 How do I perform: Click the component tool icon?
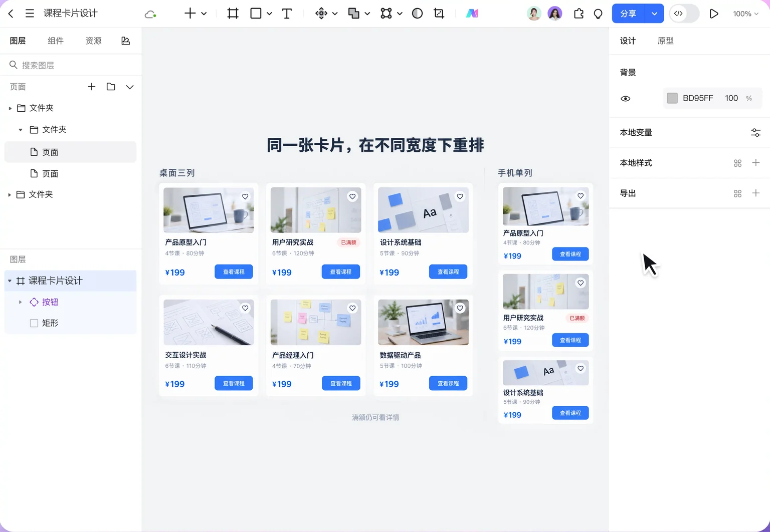321,14
